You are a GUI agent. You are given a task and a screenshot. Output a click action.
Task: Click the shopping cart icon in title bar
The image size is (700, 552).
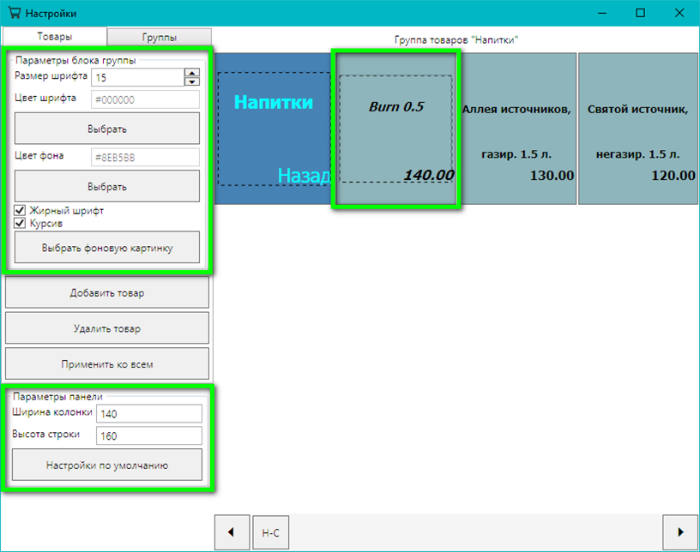[13, 13]
